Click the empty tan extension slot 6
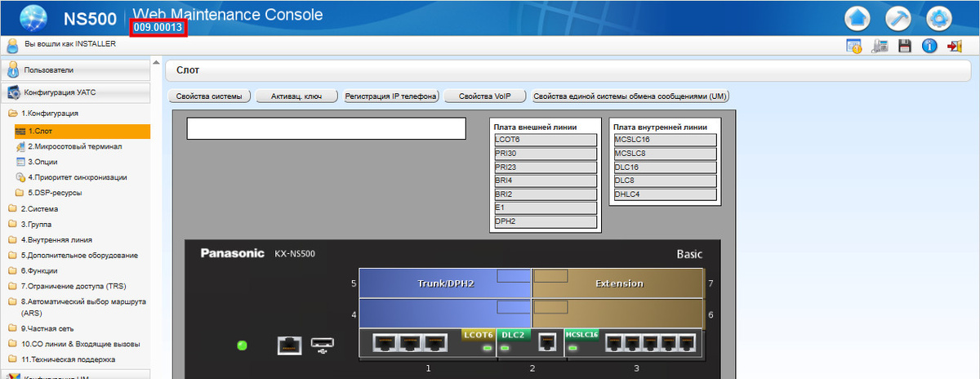The width and height of the screenshot is (980, 379). pyautogui.click(x=618, y=314)
